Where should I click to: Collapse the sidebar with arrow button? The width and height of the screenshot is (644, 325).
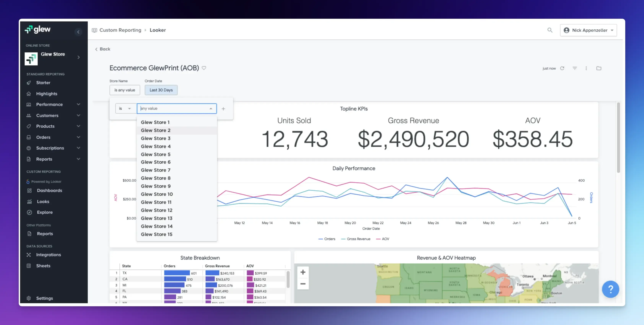tap(78, 32)
